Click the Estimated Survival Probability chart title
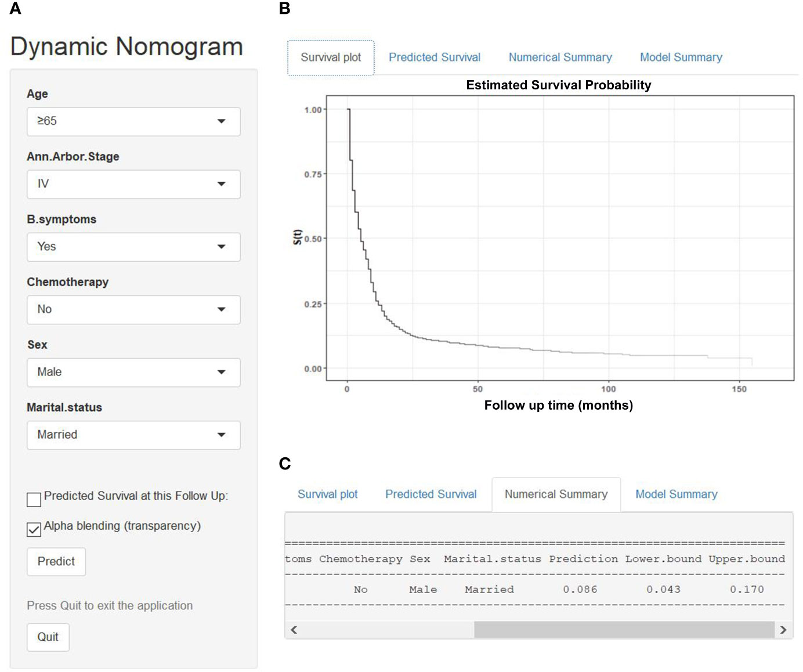The image size is (803, 672). [x=559, y=85]
